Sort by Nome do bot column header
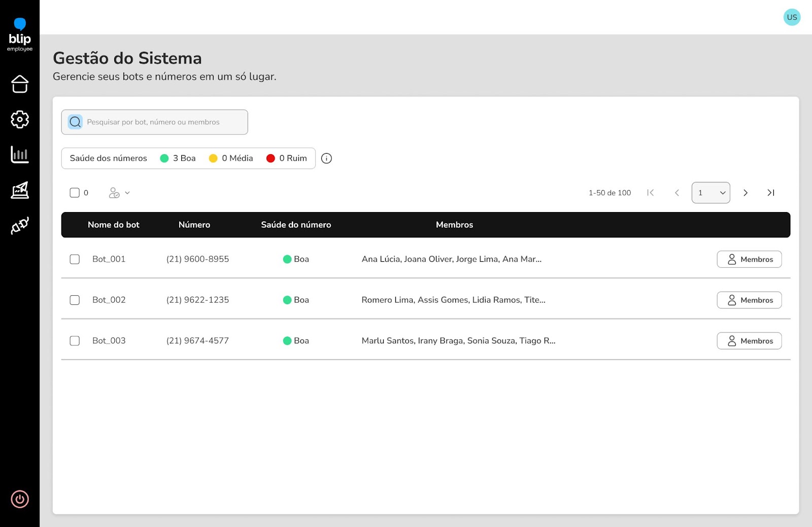 [113, 225]
